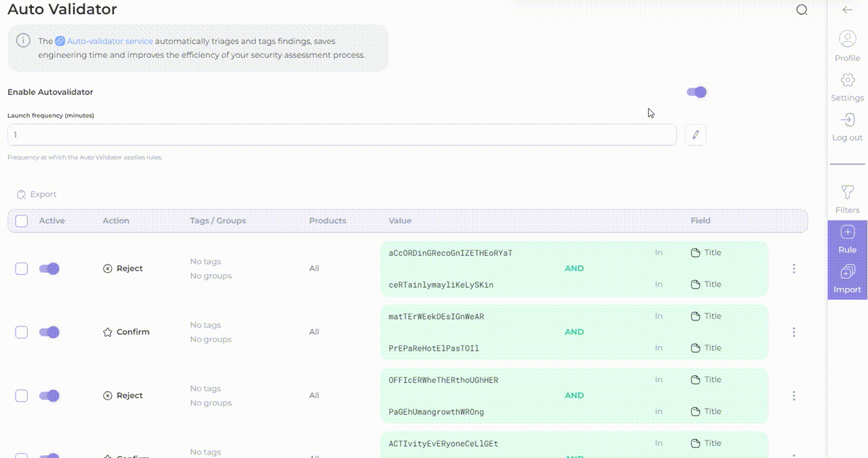This screenshot has height=458, width=868.
Task: Open three-dot menu for OFFIcERWheThERthoUGhHER rule
Action: pos(793,396)
